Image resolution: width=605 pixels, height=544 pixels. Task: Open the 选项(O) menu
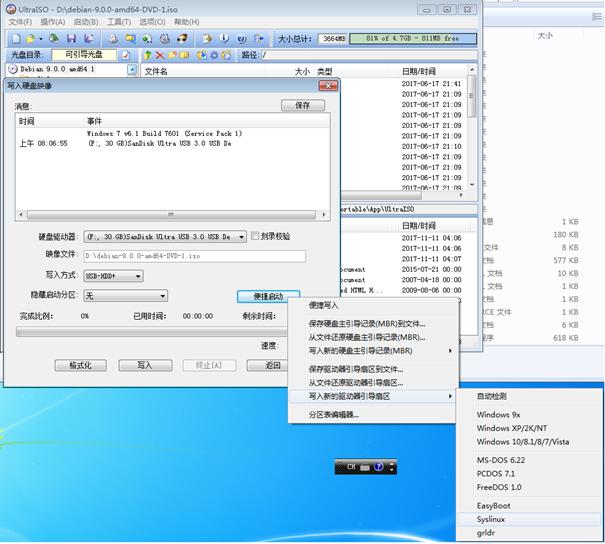(x=152, y=22)
